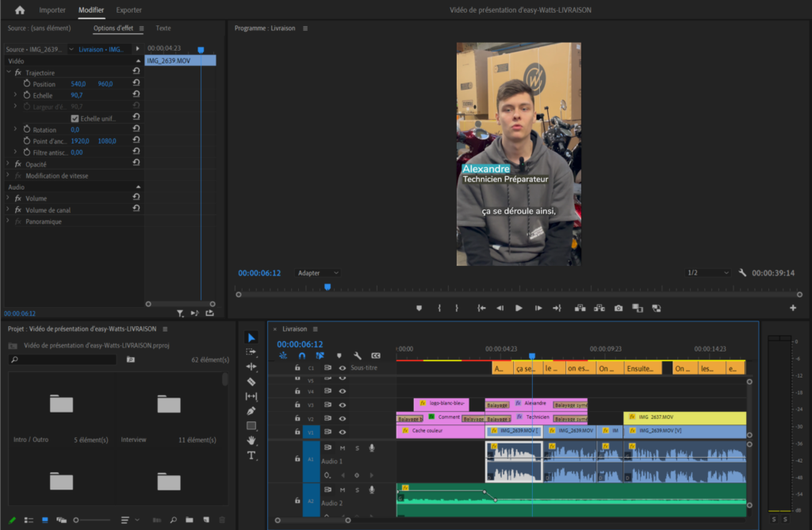812x530 pixels.
Task: Select the Rectangle tool
Action: tap(251, 426)
